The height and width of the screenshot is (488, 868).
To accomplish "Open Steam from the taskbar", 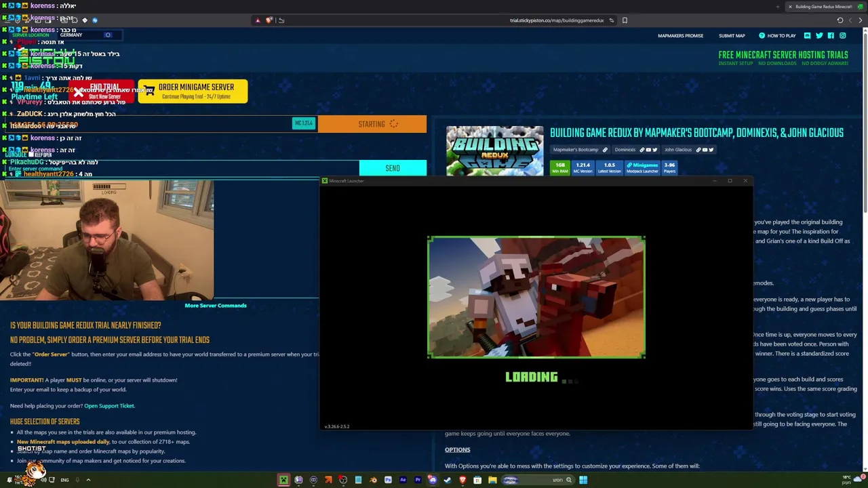I will (x=448, y=480).
